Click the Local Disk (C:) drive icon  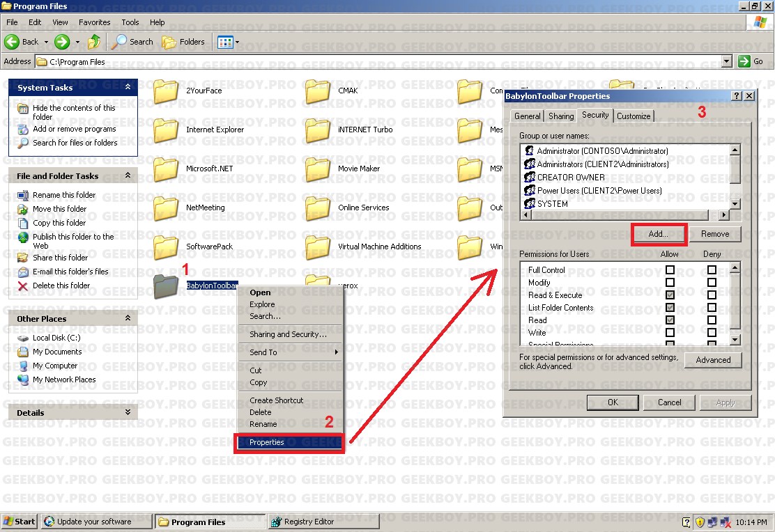23,338
